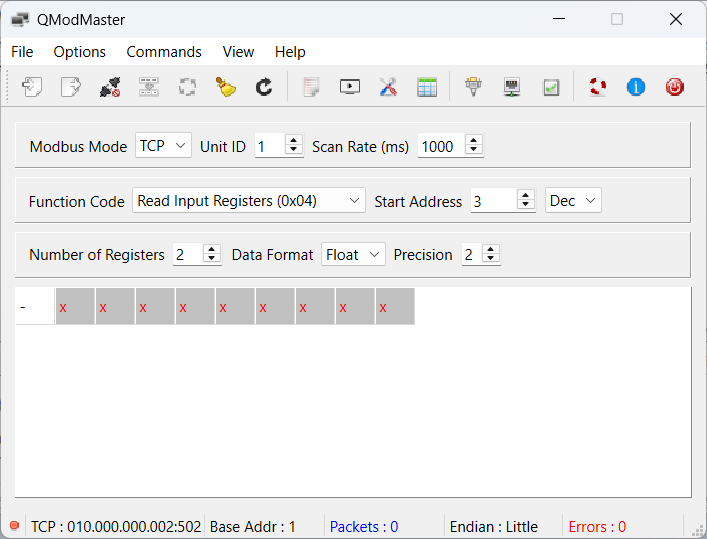Click the Connect/Disconnect plug icon
This screenshot has height=539, width=707.
[110, 87]
